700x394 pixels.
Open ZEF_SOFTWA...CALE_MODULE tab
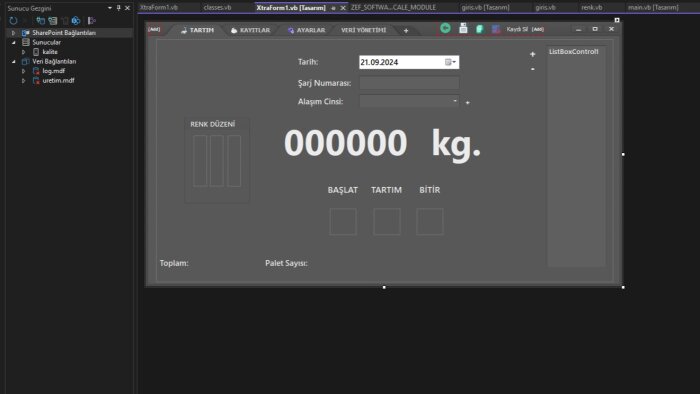coord(393,8)
